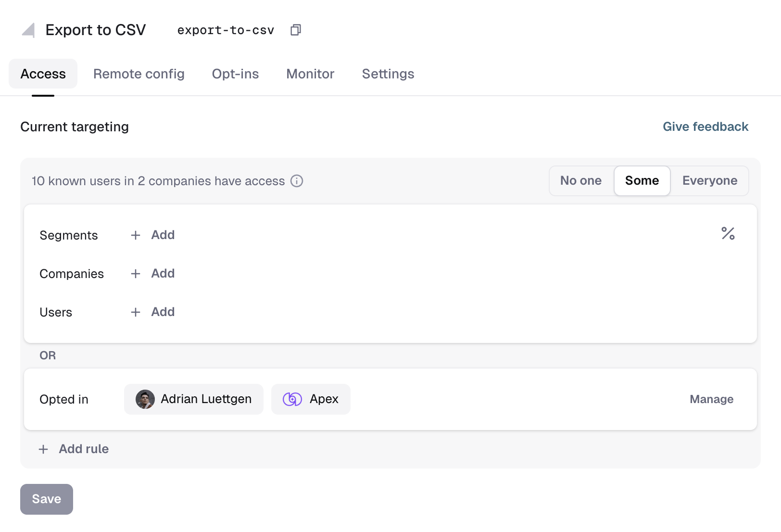The image size is (781, 532).
Task: Set access to Everyone
Action: 710,181
